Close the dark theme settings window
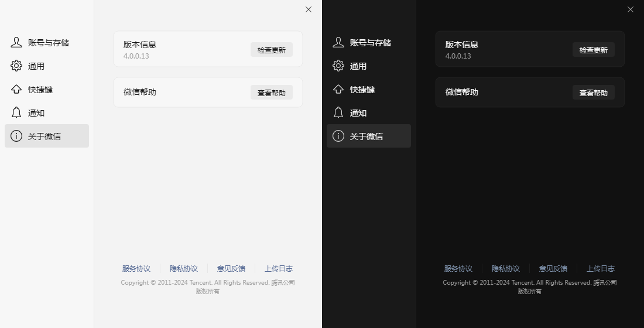The height and width of the screenshot is (328, 644). 631,9
